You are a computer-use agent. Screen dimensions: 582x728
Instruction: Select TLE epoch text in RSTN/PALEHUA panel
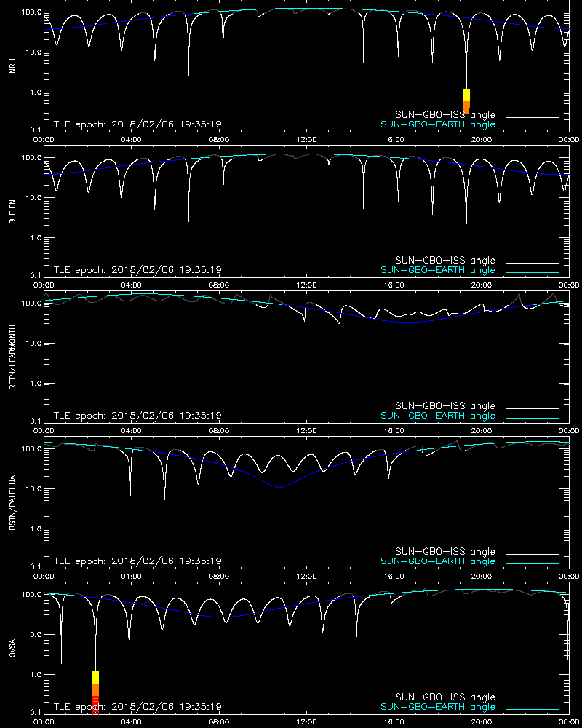137,561
